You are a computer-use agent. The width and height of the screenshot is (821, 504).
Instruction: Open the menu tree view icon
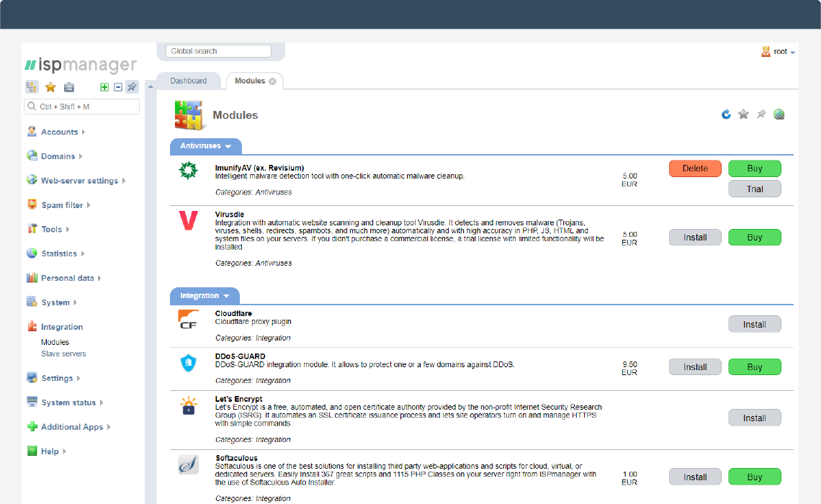click(x=32, y=87)
